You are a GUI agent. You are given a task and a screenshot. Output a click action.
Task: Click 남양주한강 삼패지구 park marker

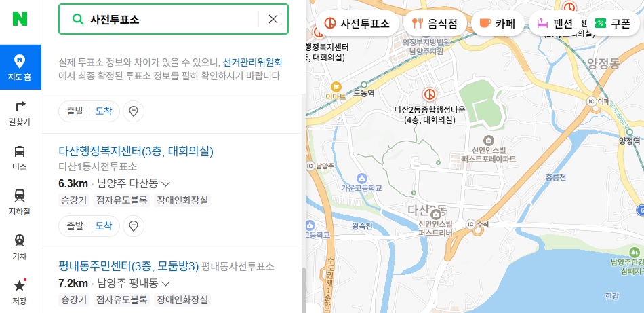click(x=635, y=251)
